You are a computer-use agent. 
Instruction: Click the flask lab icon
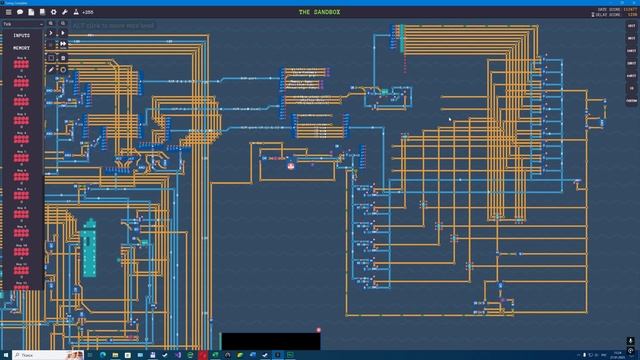coord(76,12)
